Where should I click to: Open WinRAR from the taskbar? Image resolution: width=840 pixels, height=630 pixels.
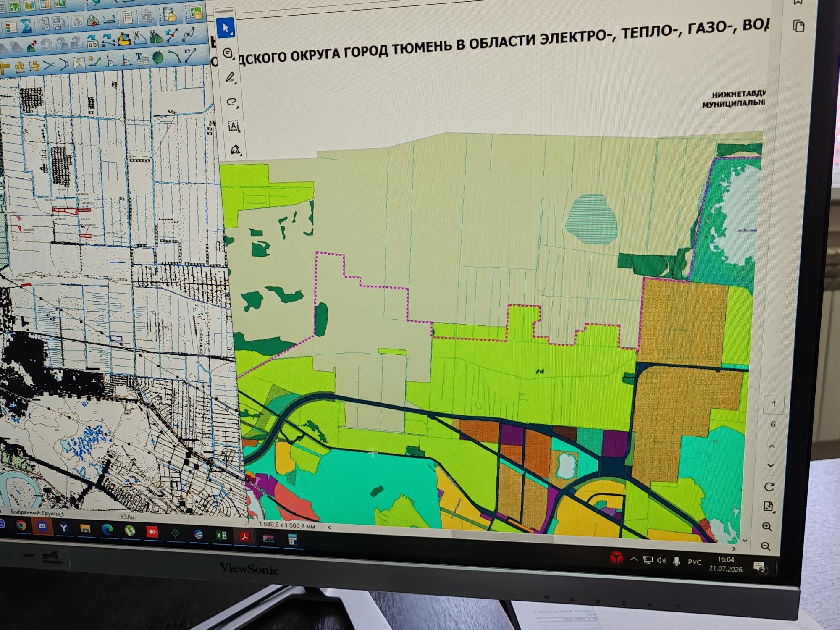click(x=268, y=538)
